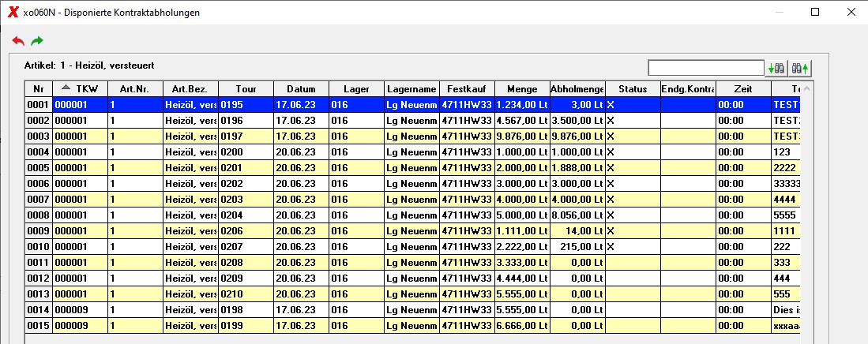Click the Abholmenge column header

coord(577,89)
